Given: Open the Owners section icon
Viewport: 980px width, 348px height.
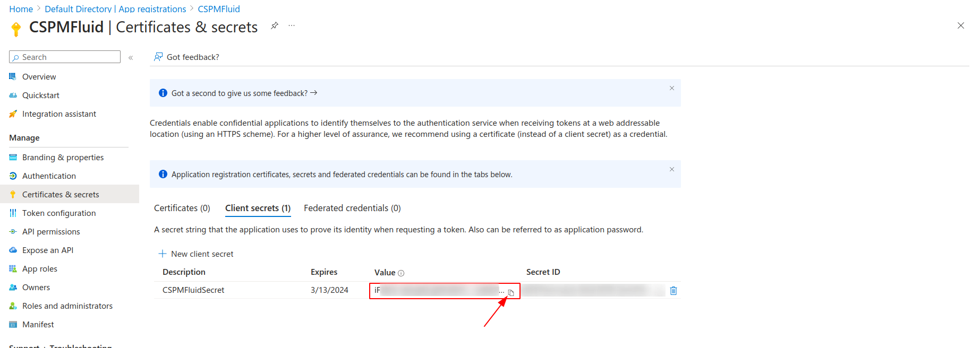Looking at the screenshot, I should click(12, 287).
